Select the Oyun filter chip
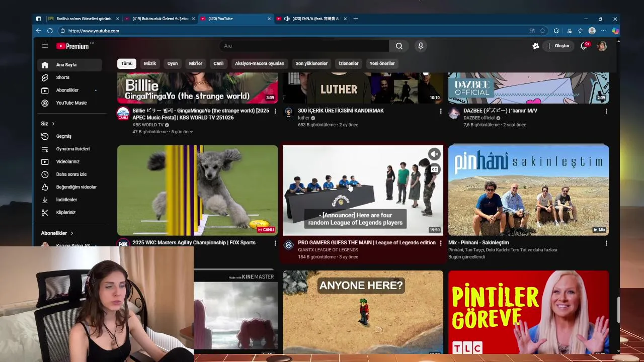The image size is (644, 362). tap(173, 63)
